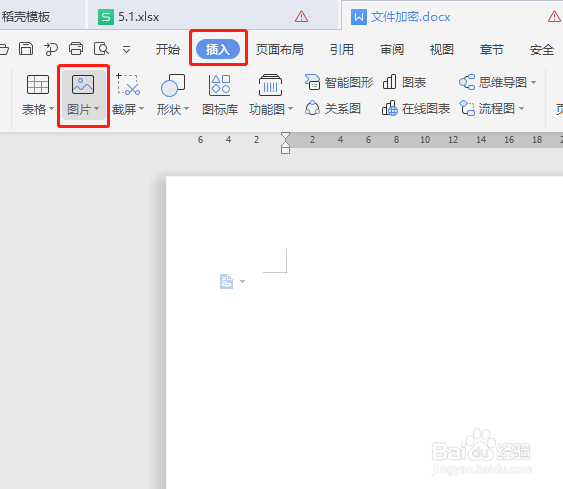Switch to the 稻壳模板 tab
The image size is (563, 489).
(42, 16)
